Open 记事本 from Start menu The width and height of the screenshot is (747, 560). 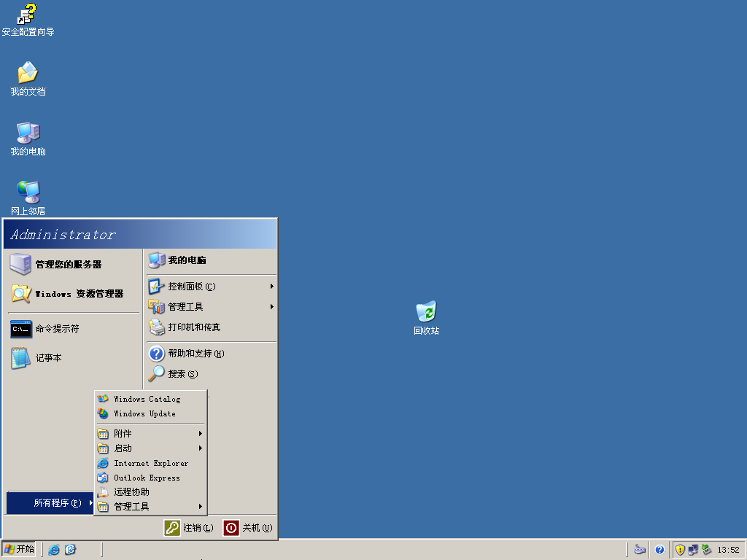click(74, 357)
